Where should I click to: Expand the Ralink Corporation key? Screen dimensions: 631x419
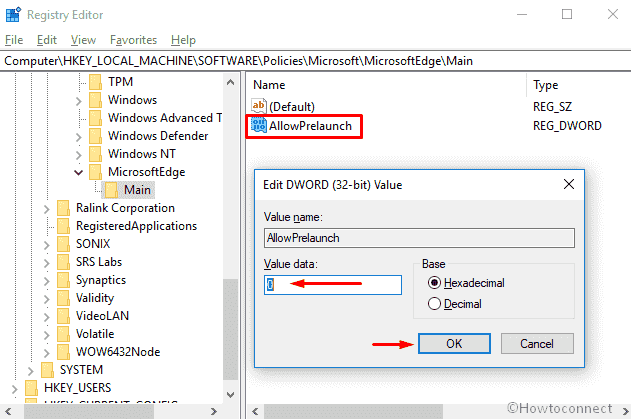(47, 209)
